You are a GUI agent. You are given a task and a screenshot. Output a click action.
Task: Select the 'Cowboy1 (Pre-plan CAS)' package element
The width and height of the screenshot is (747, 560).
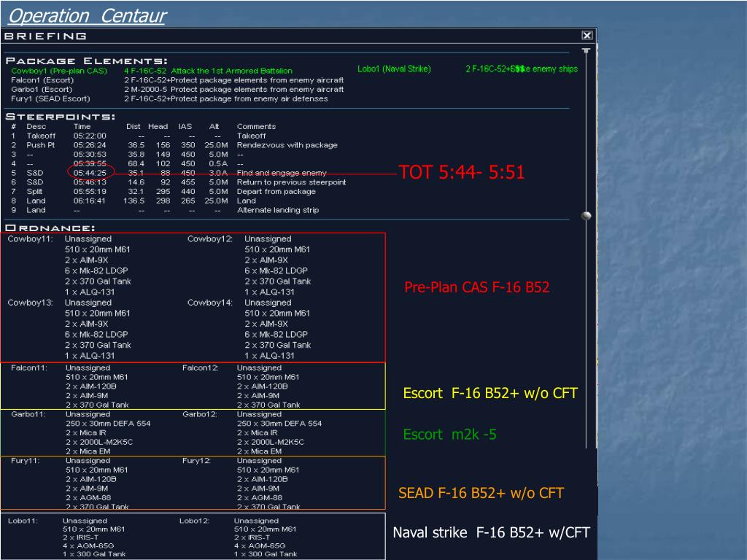59,71
